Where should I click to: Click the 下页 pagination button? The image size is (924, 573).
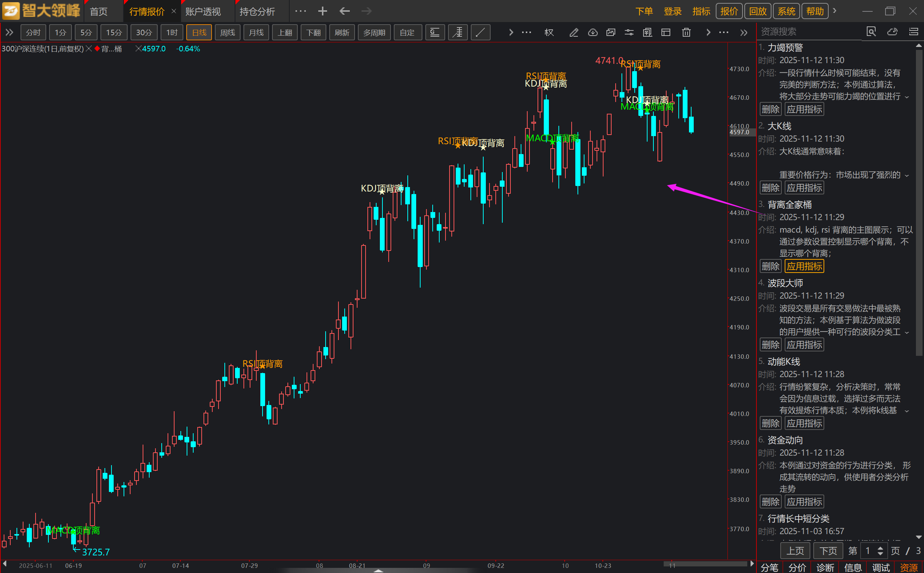(828, 551)
